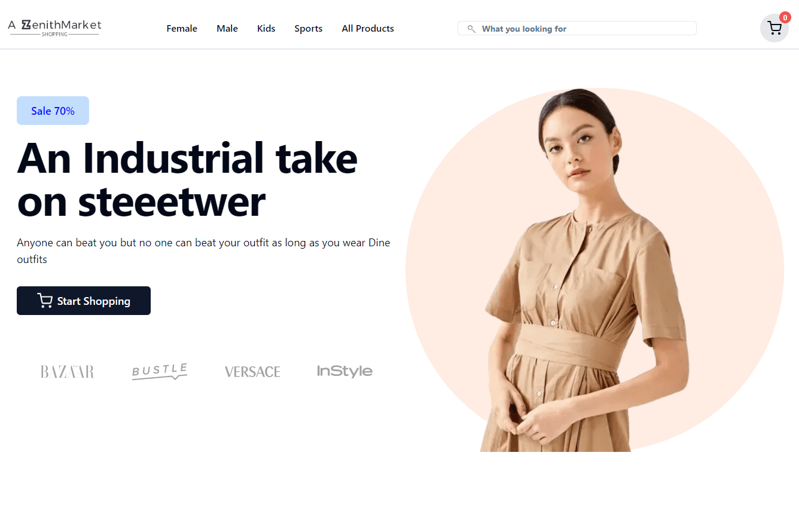Click the Bustle brand logo
Image resolution: width=799 pixels, height=532 pixels.
(160, 372)
